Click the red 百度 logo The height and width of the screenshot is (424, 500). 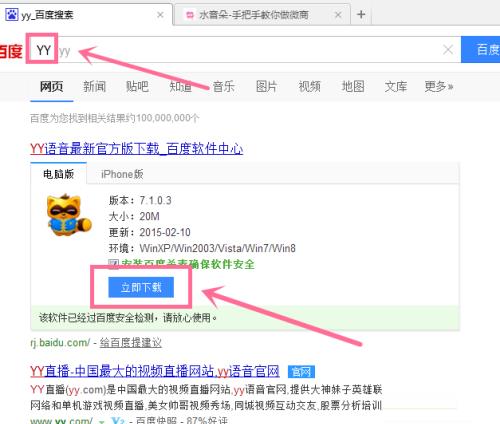[x=11, y=51]
